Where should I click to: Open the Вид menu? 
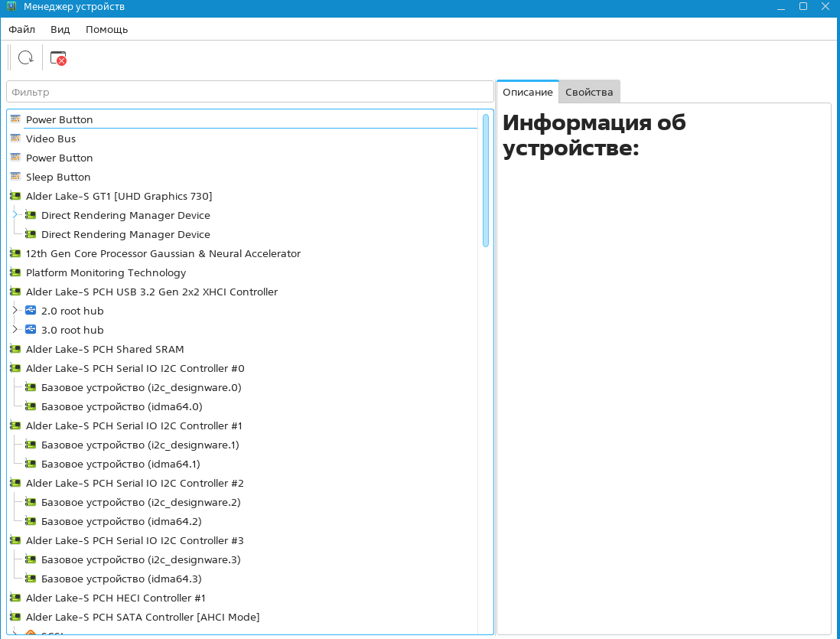coord(60,29)
